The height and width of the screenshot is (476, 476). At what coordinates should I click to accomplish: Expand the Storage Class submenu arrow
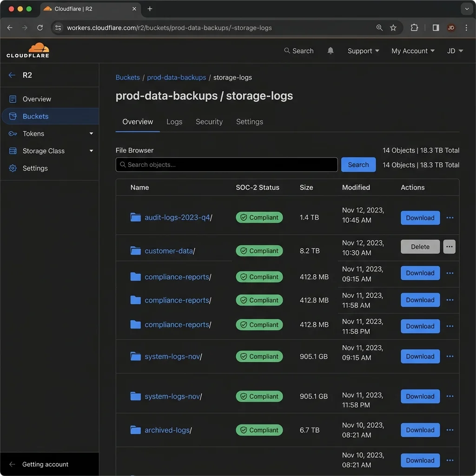pyautogui.click(x=91, y=151)
